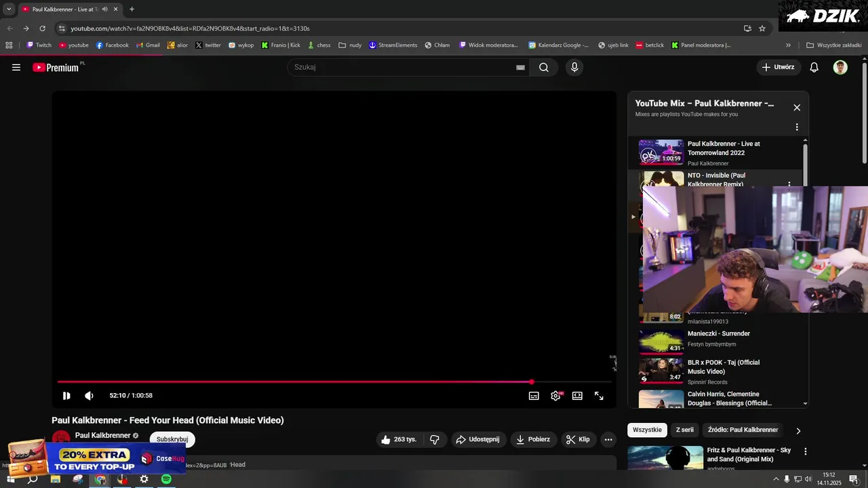The width and height of the screenshot is (868, 488).
Task: Go back in browser history
Action: 9,28
